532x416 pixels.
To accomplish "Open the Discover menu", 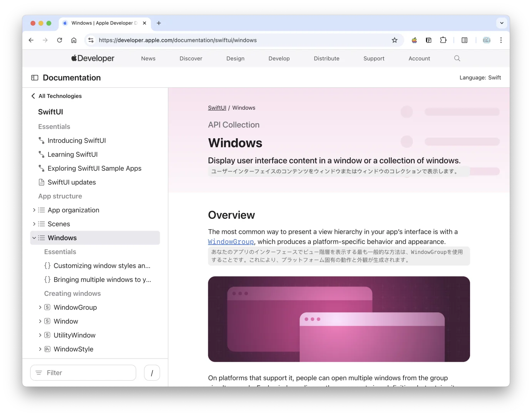I will pyautogui.click(x=191, y=59).
